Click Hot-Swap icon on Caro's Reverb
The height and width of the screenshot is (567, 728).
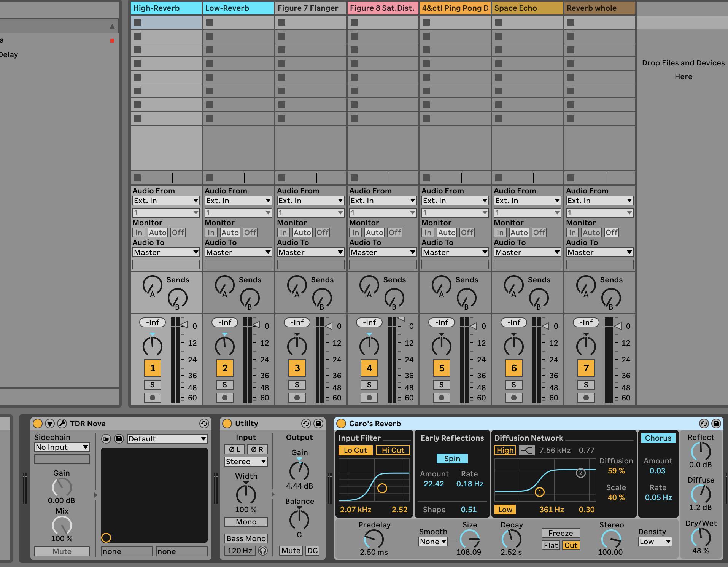click(704, 424)
